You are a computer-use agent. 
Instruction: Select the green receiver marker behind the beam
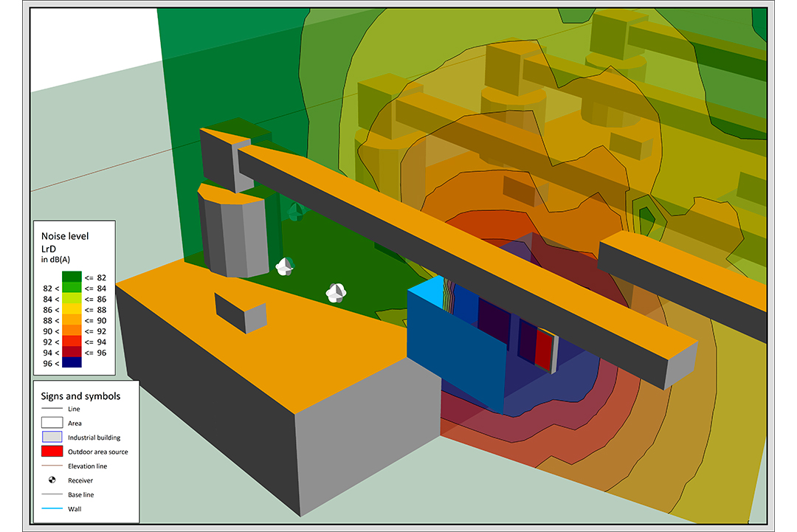(295, 213)
